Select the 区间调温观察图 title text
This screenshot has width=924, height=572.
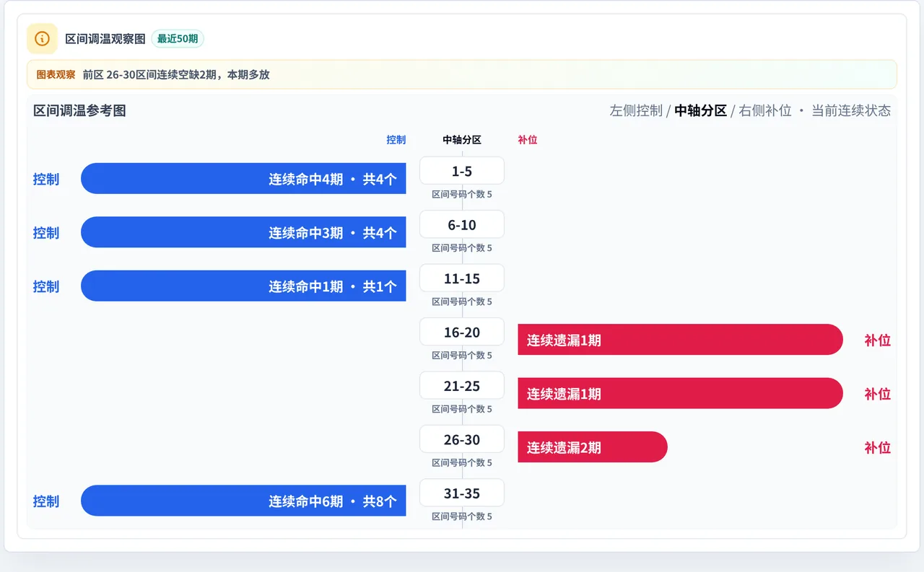tap(105, 39)
